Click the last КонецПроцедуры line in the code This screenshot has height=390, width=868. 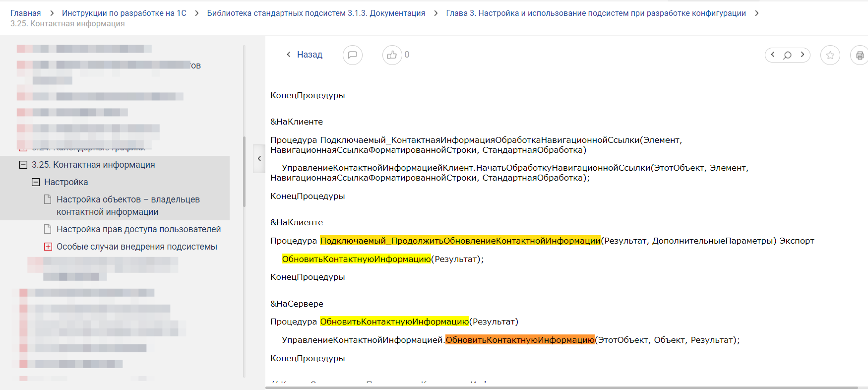click(x=308, y=358)
